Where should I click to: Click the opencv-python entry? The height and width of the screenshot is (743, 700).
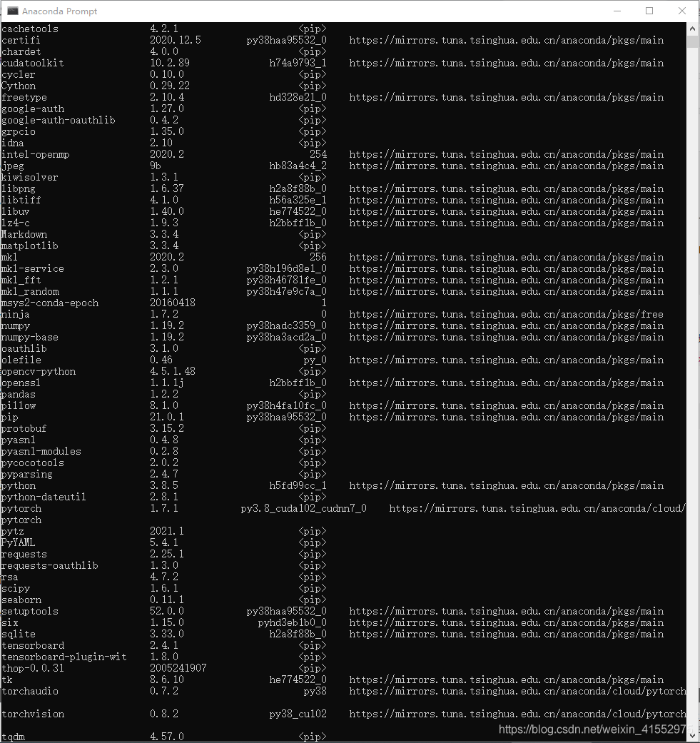pos(98,371)
